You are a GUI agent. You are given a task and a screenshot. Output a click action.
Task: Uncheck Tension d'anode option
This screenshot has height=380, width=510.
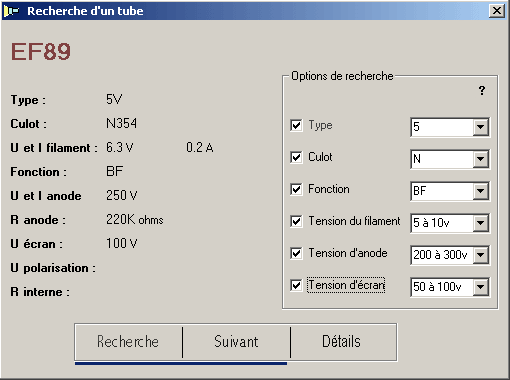pyautogui.click(x=296, y=253)
